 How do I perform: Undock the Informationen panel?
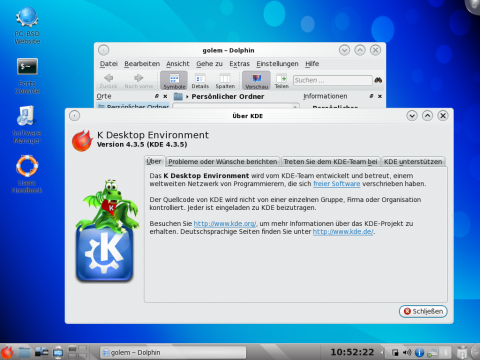(371, 96)
